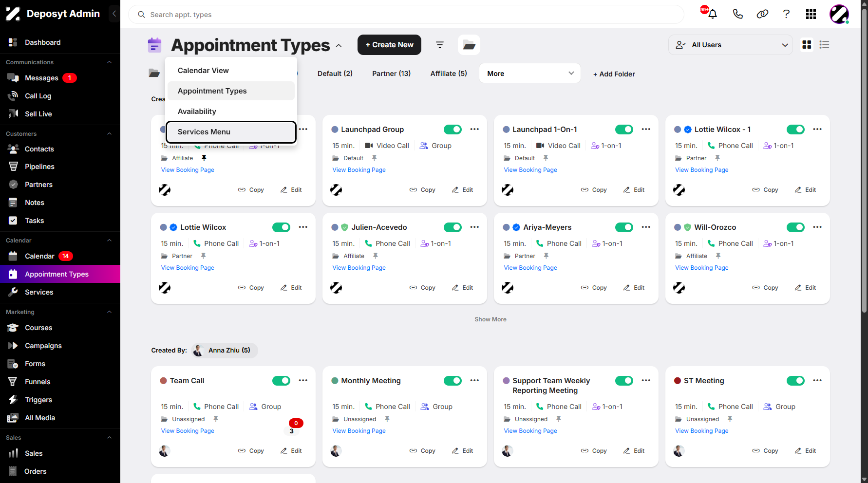Click the open folder icon button
Screen dimensions: 868x483
tap(469, 45)
